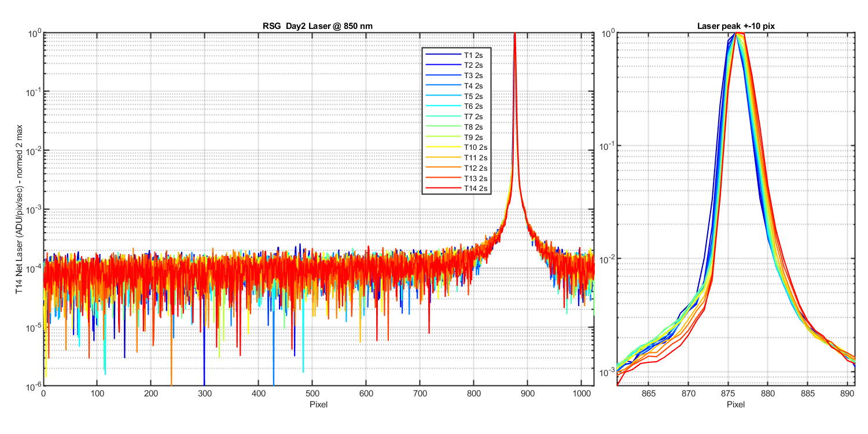Click the '875' tick label on the Laser peak plot
Viewport: 868px width, 434px height.
728,393
